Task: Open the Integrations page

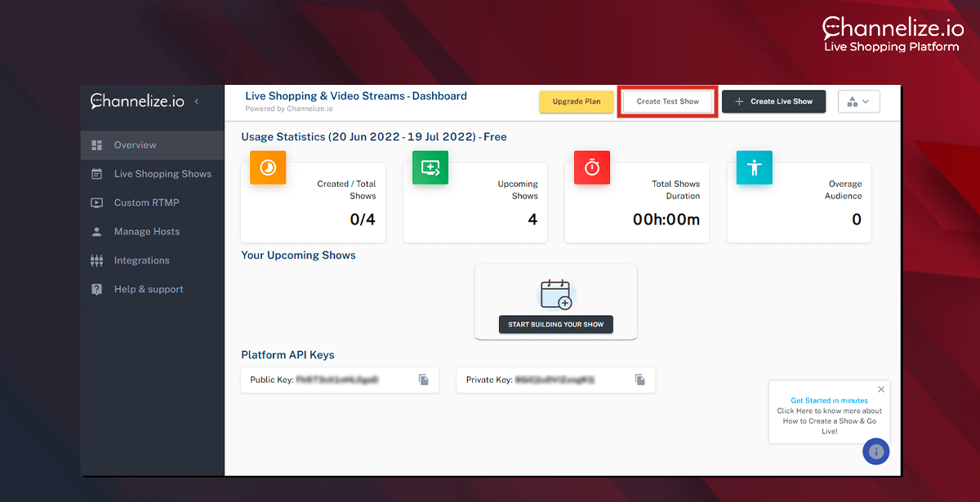Action: [152, 260]
